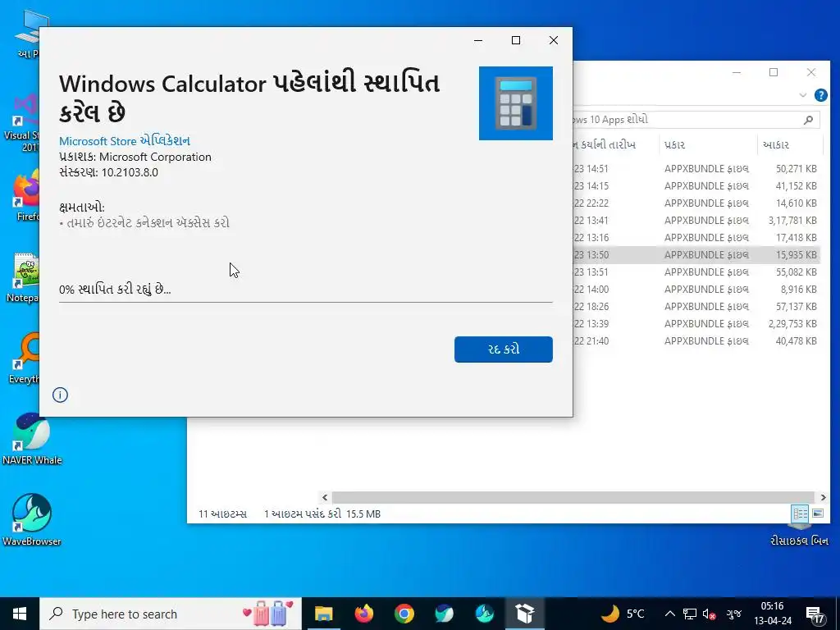Click the installation progress bar
840x630 pixels.
click(305, 302)
